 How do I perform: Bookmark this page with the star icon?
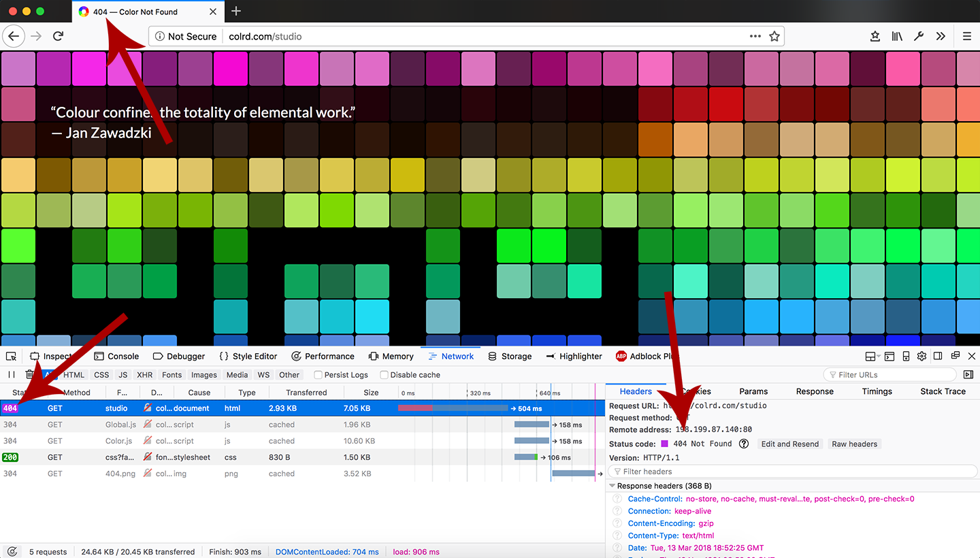774,37
